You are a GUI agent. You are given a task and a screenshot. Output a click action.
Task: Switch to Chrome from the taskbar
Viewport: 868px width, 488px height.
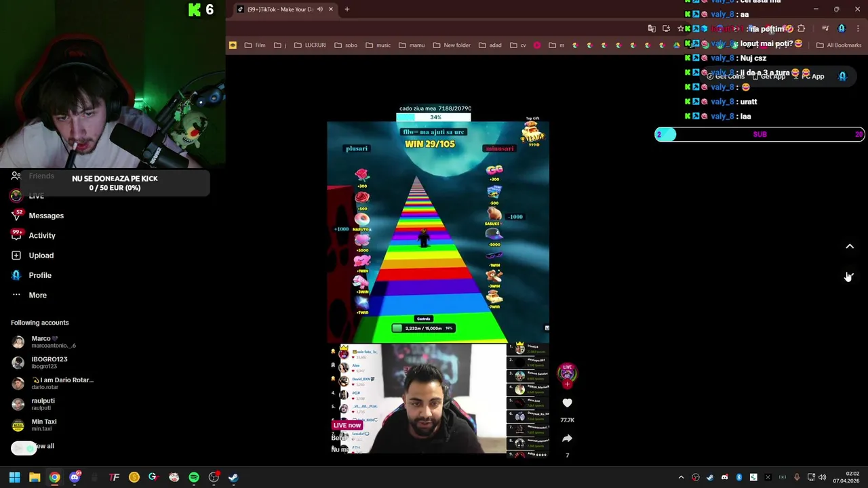point(54,477)
